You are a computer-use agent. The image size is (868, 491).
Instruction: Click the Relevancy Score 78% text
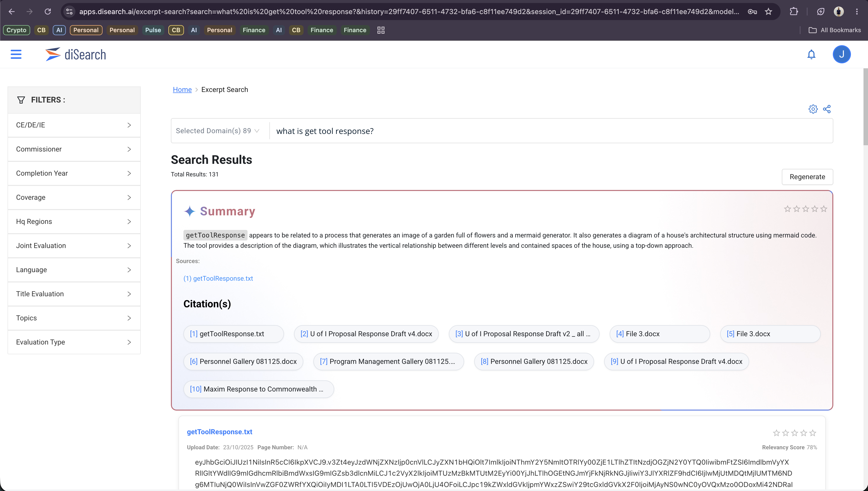[x=789, y=448]
